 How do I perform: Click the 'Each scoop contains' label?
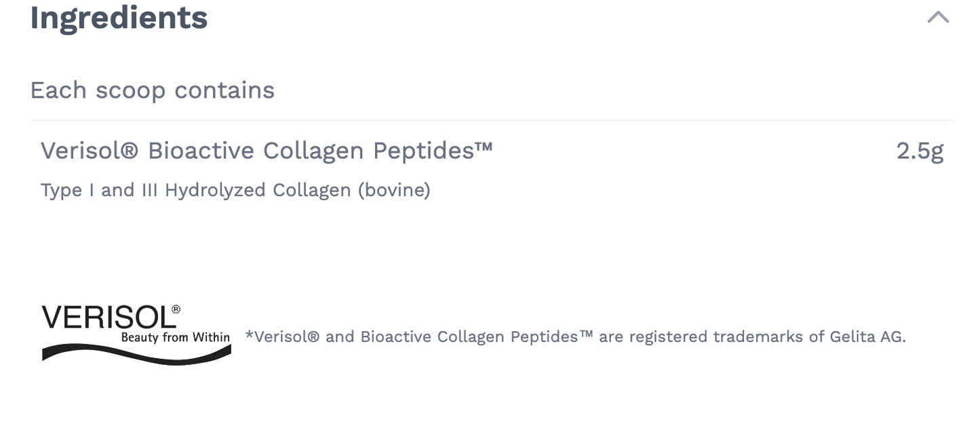click(x=152, y=90)
